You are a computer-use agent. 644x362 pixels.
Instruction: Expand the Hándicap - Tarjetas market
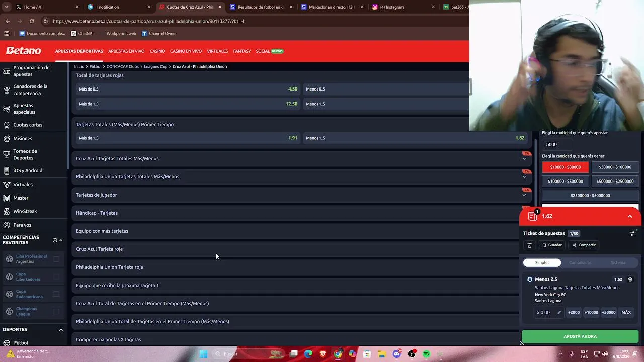[296, 213]
